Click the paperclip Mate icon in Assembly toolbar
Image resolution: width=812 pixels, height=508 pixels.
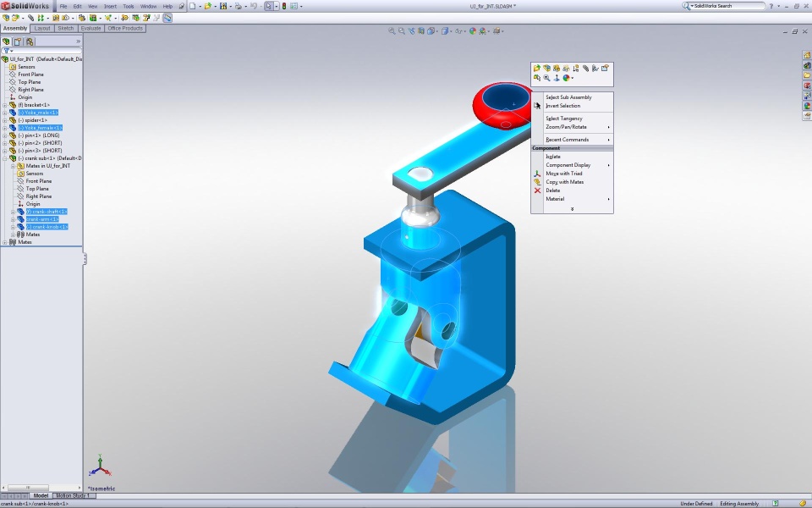point(30,18)
